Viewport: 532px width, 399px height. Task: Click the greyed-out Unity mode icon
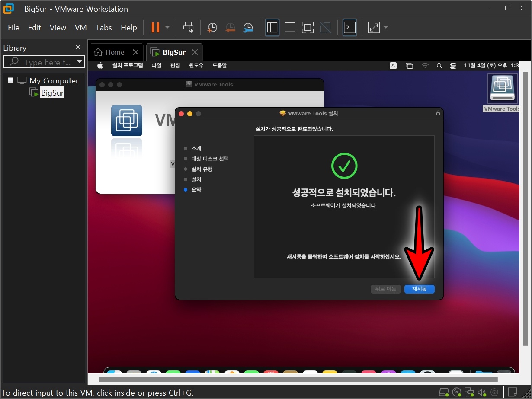pos(325,28)
